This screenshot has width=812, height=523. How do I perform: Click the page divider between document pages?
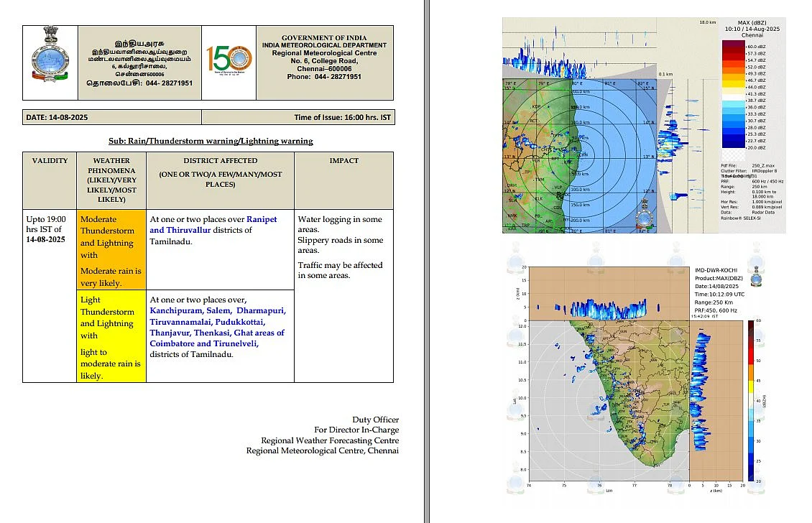tap(427, 261)
